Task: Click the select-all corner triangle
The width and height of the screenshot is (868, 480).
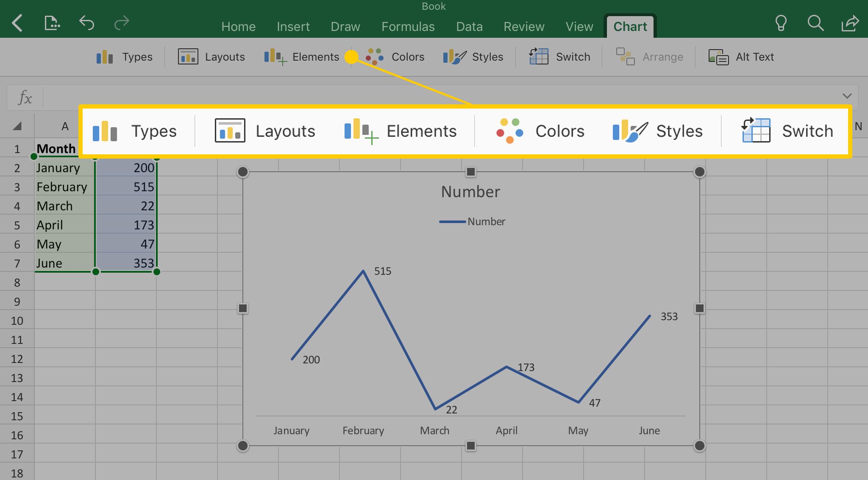Action: pyautogui.click(x=17, y=126)
